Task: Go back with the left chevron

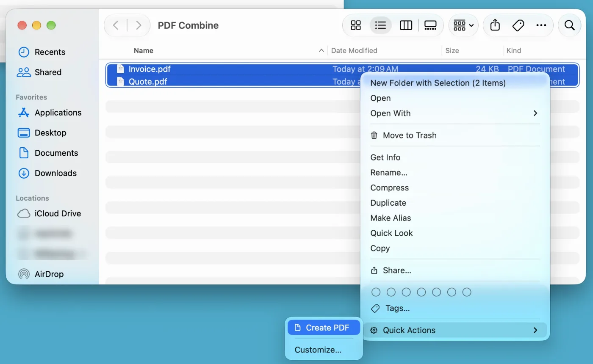Action: [x=116, y=25]
